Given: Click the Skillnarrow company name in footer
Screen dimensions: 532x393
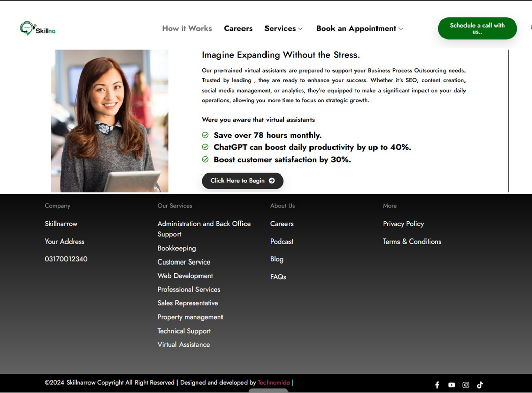Looking at the screenshot, I should (x=61, y=224).
